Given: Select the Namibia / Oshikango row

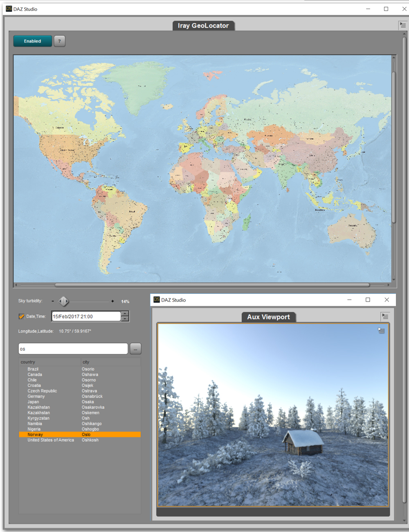Looking at the screenshot, I should 80,424.
